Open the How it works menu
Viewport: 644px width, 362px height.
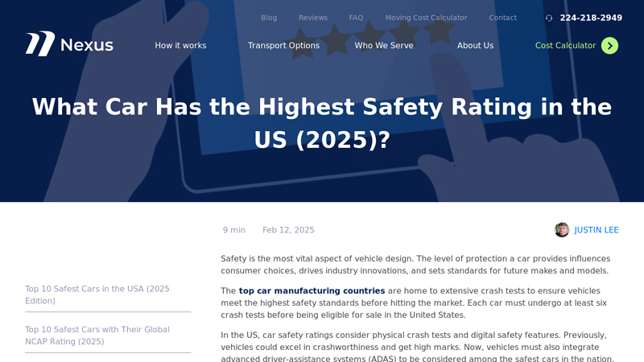[x=180, y=46]
